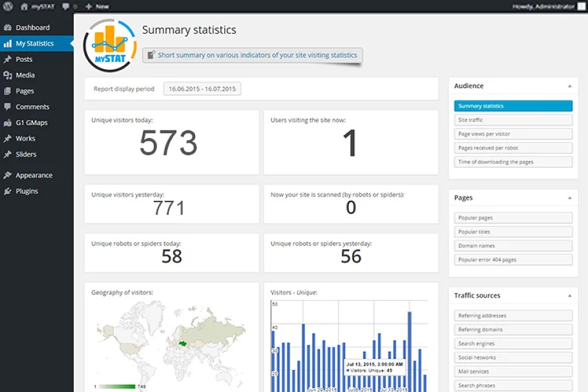Click the Plugins icon in sidebar
This screenshot has height=392, width=588.
pos(8,191)
